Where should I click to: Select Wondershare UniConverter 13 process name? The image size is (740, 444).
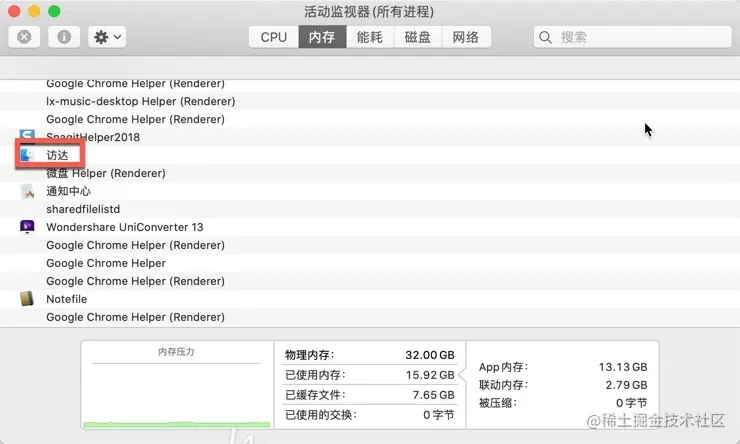tap(125, 227)
